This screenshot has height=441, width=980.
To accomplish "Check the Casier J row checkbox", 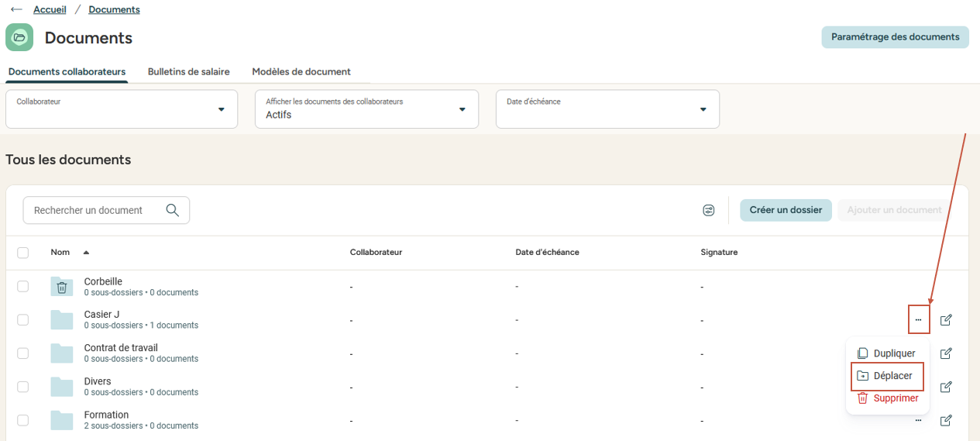I will coord(23,320).
